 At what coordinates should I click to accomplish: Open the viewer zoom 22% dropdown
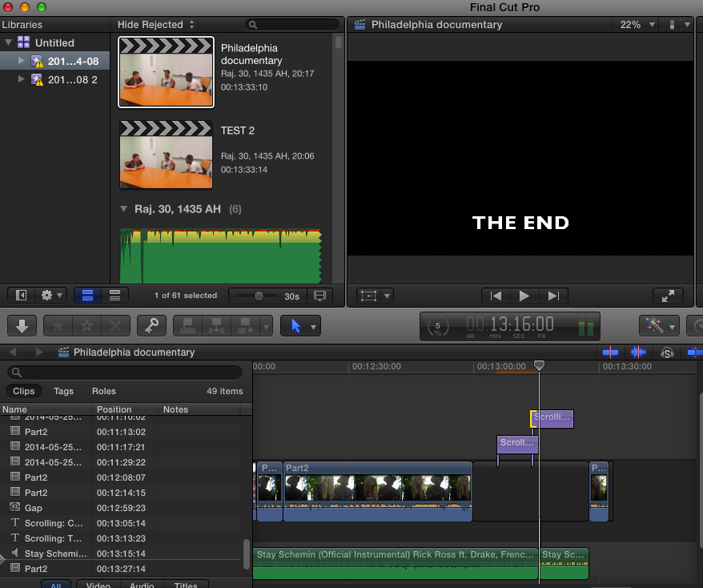[x=636, y=25]
